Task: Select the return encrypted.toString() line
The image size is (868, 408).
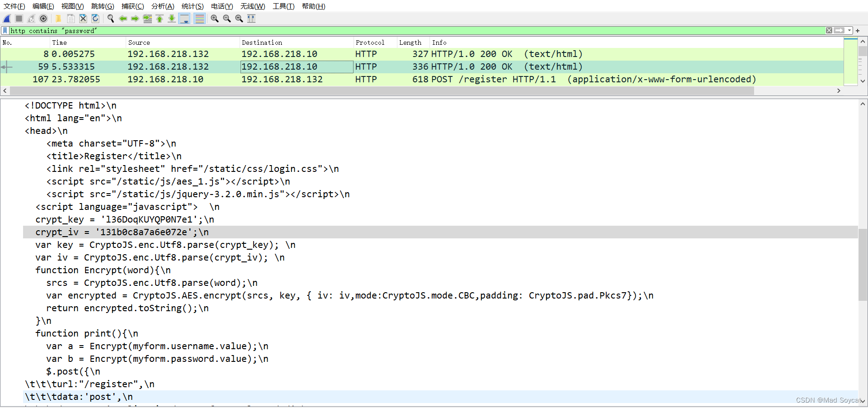Action: pos(441,308)
